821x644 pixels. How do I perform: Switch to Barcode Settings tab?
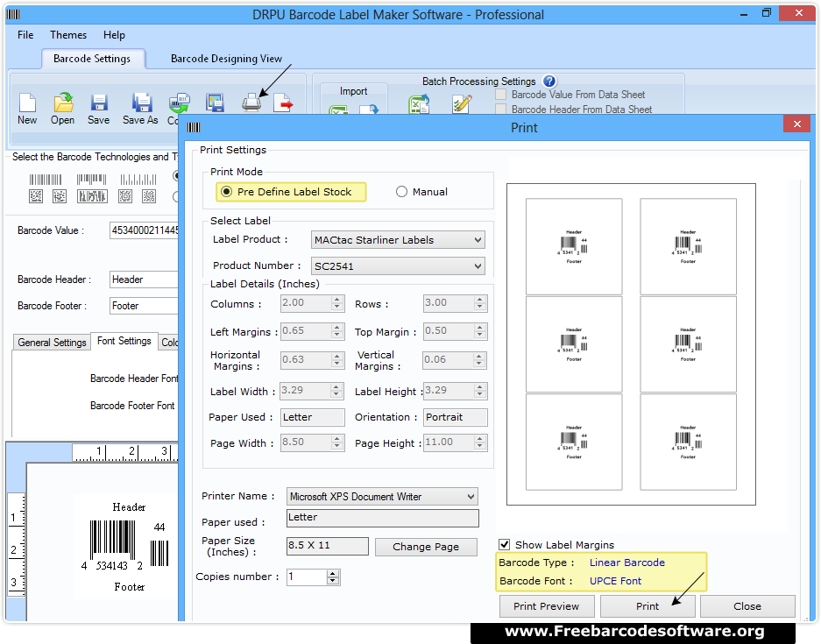click(x=92, y=59)
